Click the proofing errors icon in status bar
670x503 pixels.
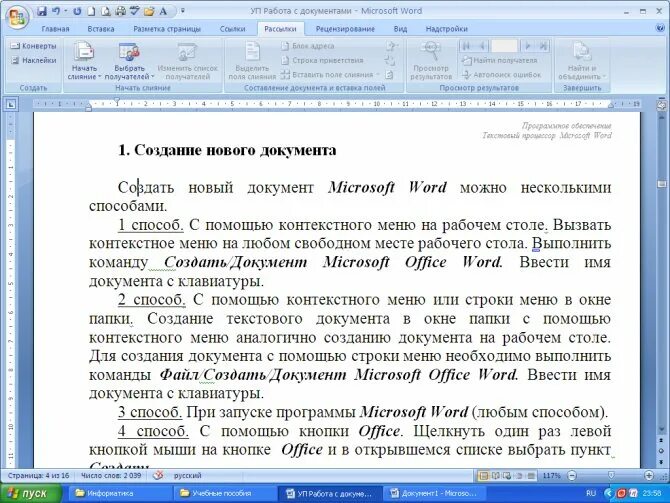pyautogui.click(x=158, y=475)
